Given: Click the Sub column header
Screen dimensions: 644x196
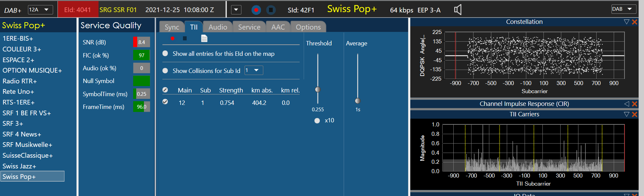Looking at the screenshot, I should coord(205,90).
